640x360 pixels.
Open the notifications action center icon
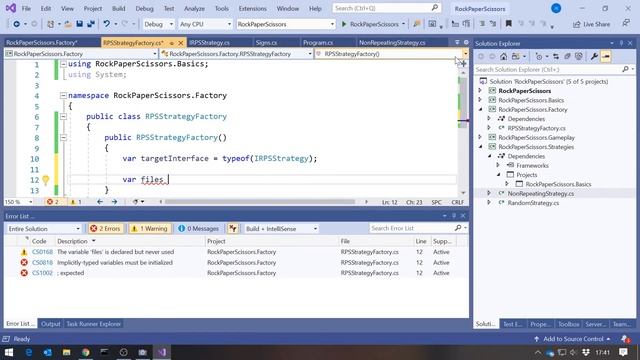(623, 352)
